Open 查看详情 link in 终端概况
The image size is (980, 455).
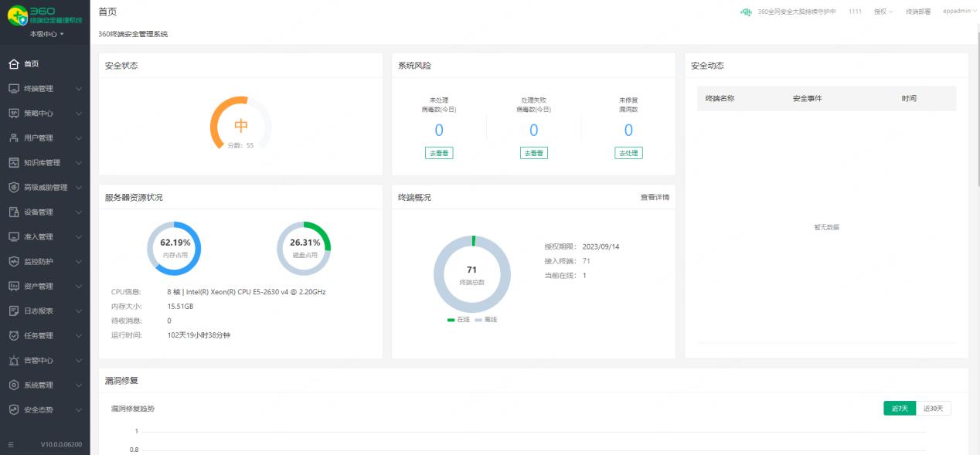click(x=655, y=198)
